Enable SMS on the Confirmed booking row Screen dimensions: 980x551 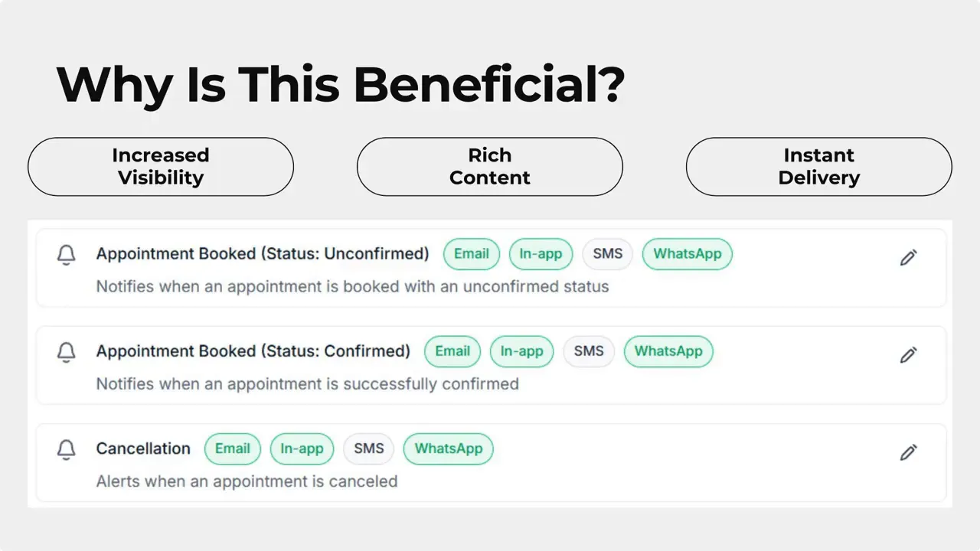(x=588, y=351)
